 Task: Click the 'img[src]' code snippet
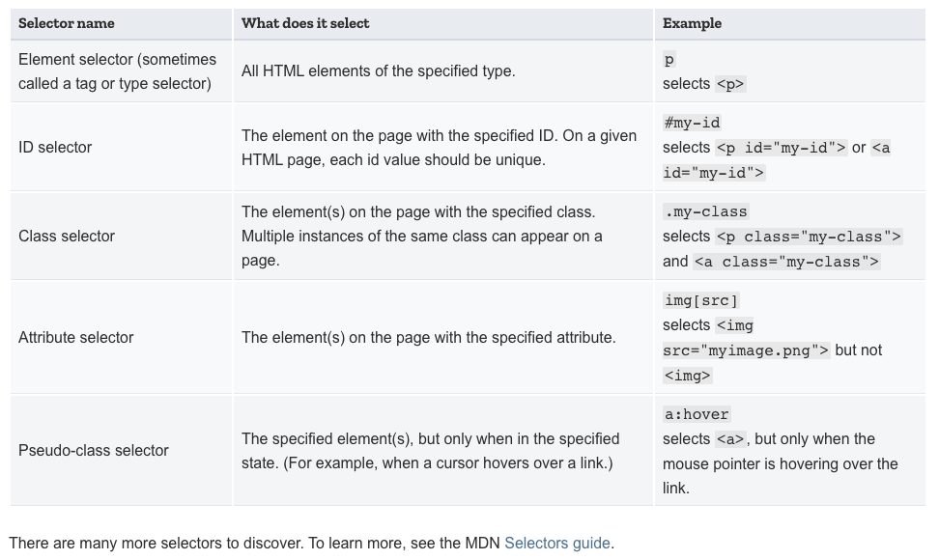click(x=701, y=300)
